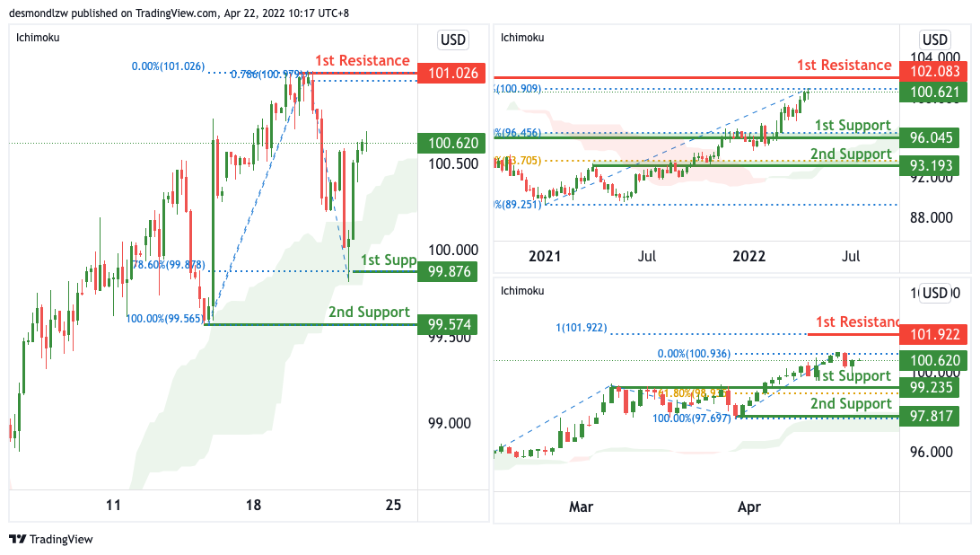Click the TradingView logo icon at bottom left
The width and height of the screenshot is (980, 555).
pos(17,540)
